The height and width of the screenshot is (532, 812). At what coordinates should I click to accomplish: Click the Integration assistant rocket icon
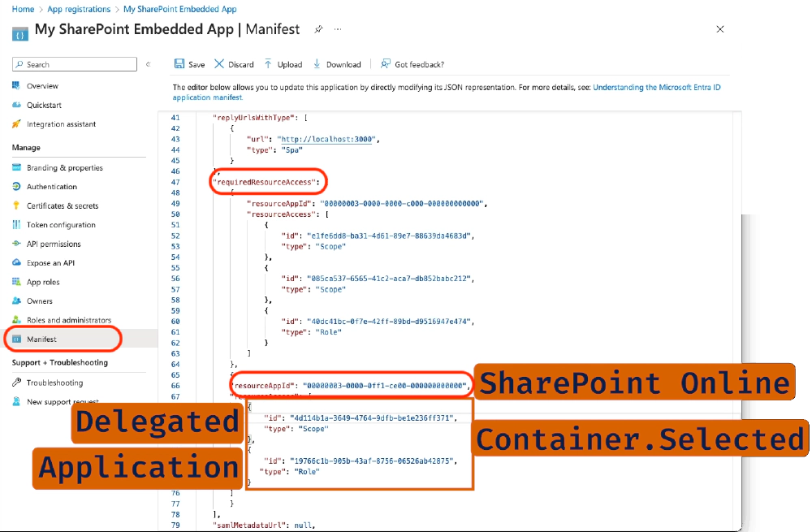point(16,123)
